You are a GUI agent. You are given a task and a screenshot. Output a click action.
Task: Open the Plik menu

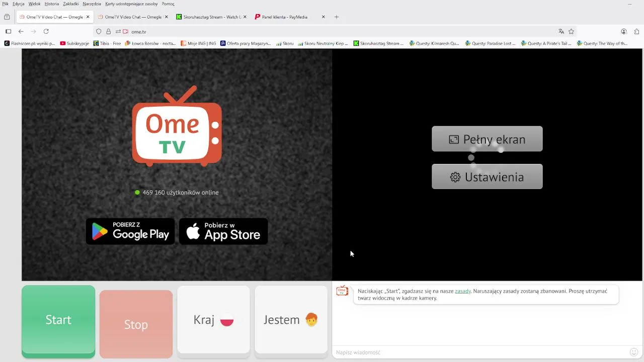5,4
